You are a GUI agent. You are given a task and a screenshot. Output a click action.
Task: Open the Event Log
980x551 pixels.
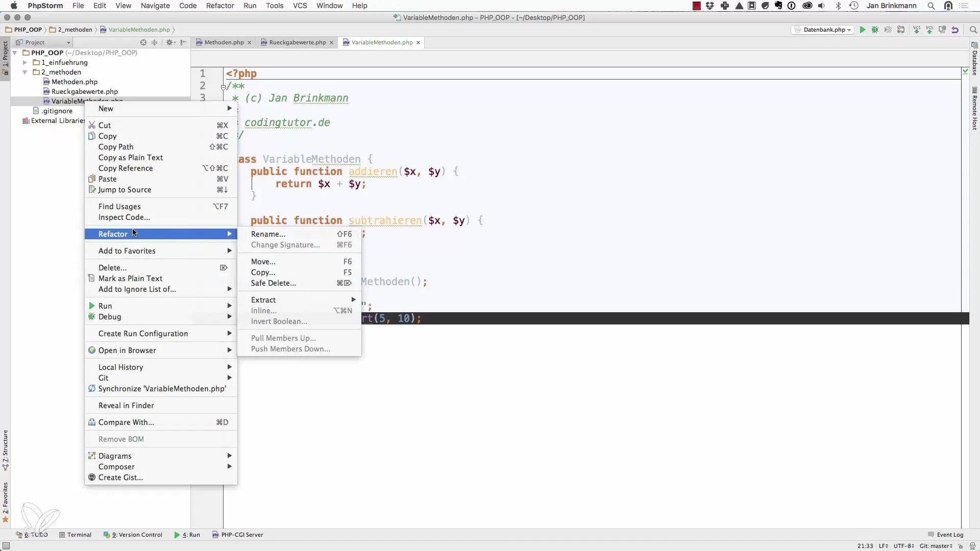945,535
